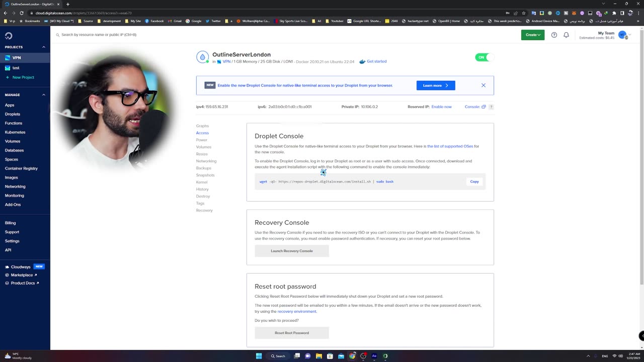Screen dimensions: 644x362
Task: Copy the wget install command
Action: (474, 182)
